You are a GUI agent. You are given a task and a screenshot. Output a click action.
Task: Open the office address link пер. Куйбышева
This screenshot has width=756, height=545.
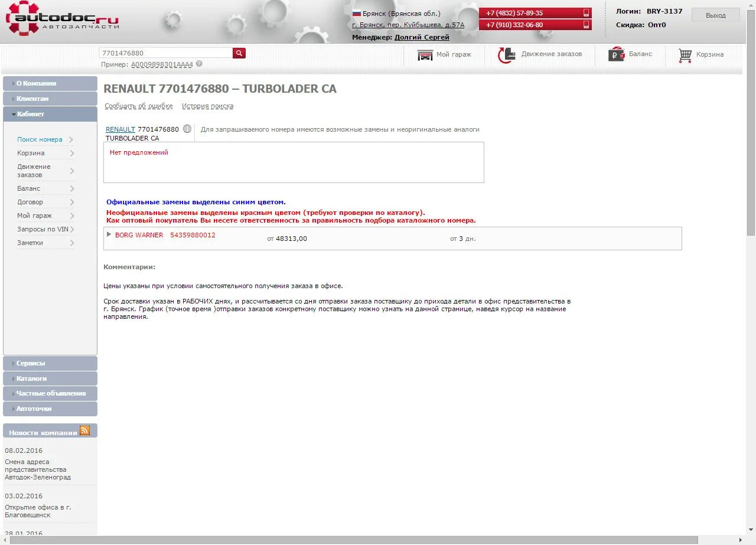[x=408, y=25]
